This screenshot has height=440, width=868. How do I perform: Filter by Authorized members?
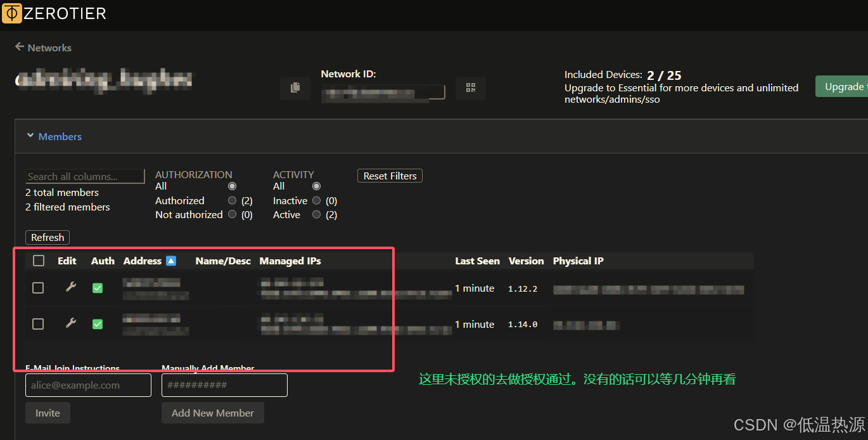tap(232, 200)
